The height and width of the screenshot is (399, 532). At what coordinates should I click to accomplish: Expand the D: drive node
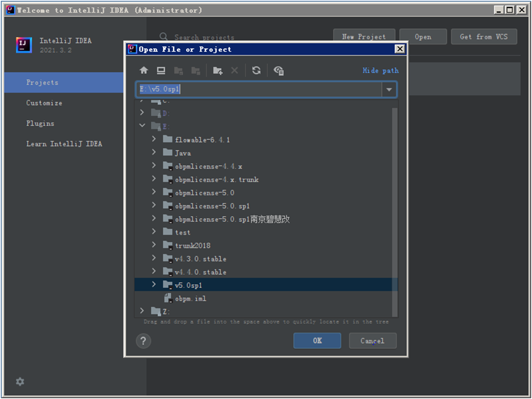pos(142,113)
